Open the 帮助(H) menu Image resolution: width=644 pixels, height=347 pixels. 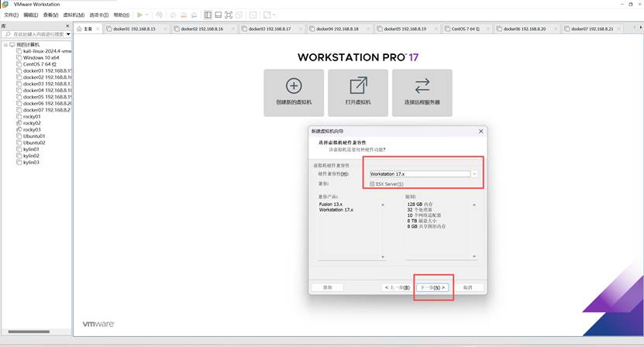122,15
